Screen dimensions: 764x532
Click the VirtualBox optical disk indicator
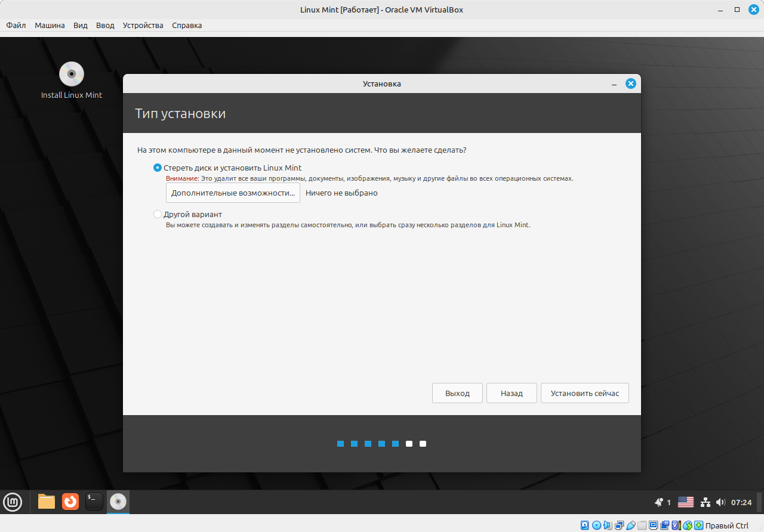coord(596,525)
